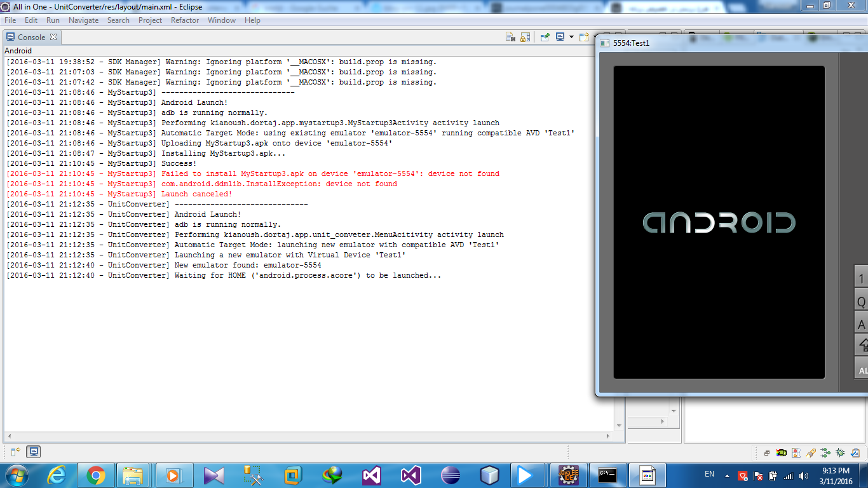Open the Debug perspective green bug icon
This screenshot has width=868, height=488.
(x=840, y=453)
